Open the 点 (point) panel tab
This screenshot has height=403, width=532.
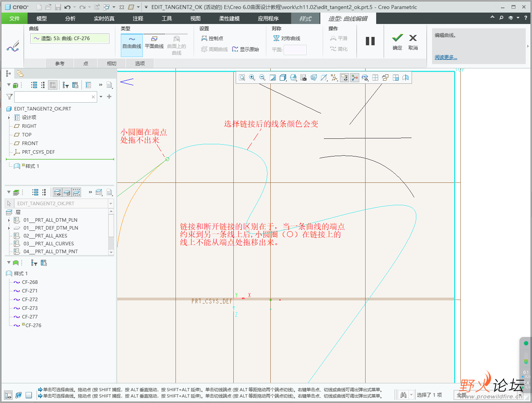coord(86,63)
